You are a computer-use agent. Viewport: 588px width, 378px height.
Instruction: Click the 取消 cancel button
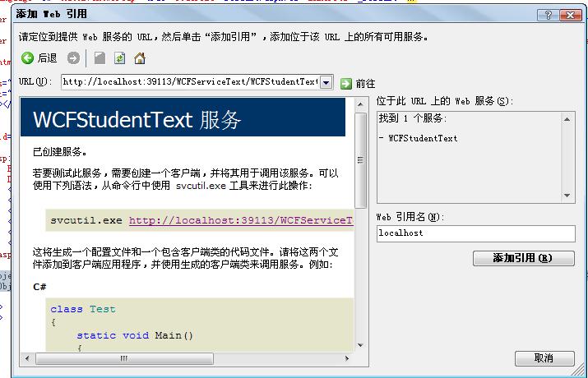(x=544, y=358)
